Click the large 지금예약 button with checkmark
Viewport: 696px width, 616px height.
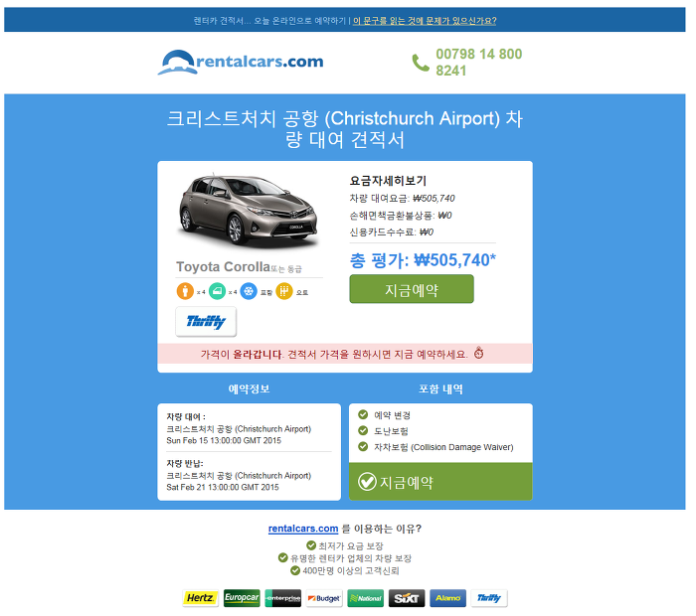pyautogui.click(x=440, y=482)
